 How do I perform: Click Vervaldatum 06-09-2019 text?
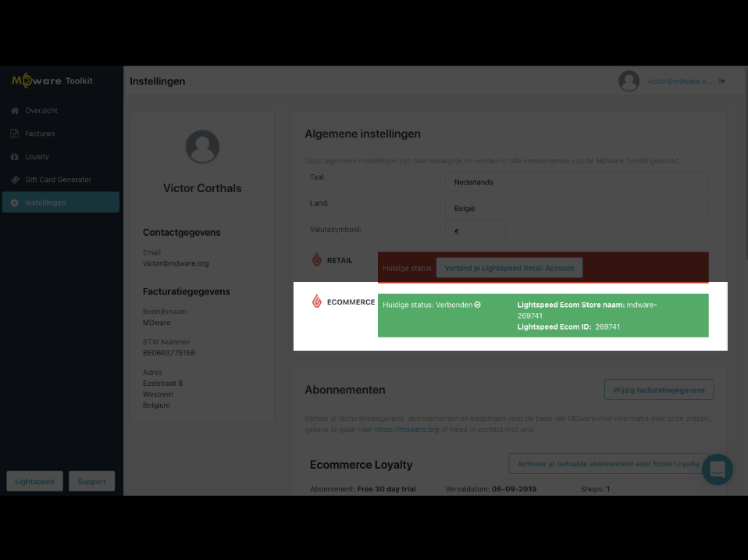(x=491, y=489)
